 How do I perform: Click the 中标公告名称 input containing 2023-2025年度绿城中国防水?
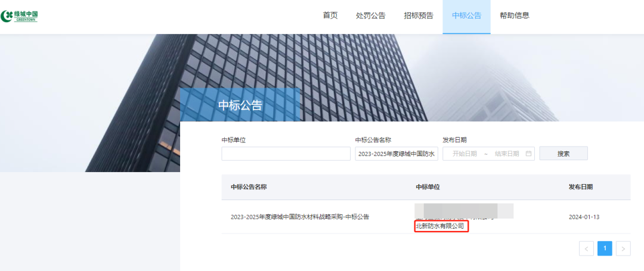397,153
